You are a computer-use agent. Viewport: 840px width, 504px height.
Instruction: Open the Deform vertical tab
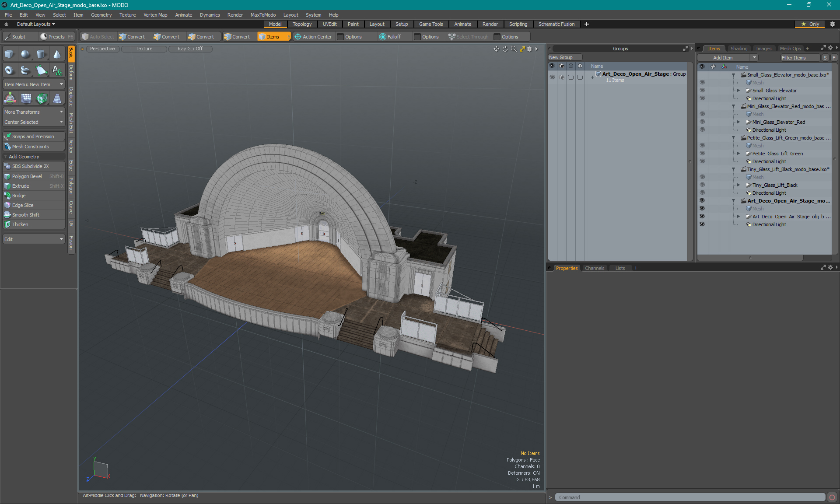coord(71,73)
